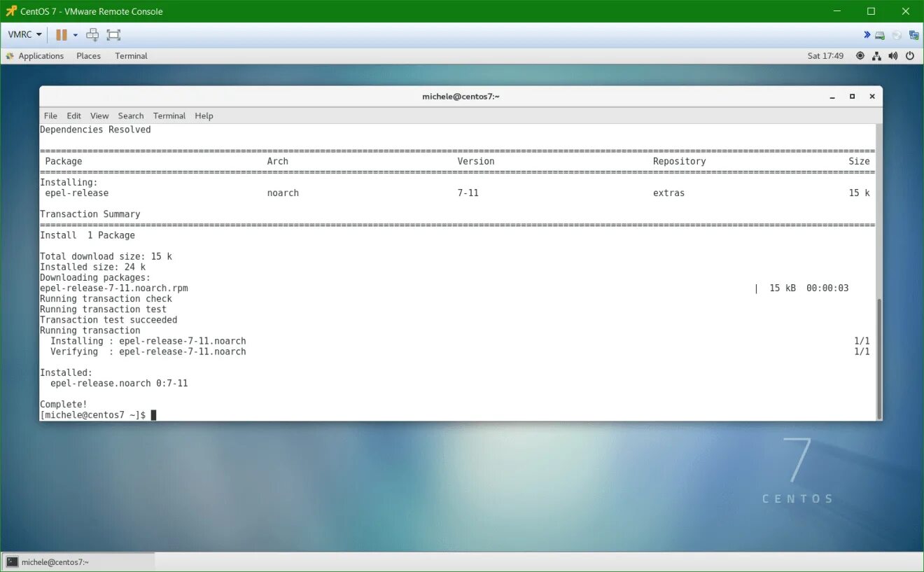
Task: Click the 'Running transaction check' line
Action: pyautogui.click(x=106, y=298)
